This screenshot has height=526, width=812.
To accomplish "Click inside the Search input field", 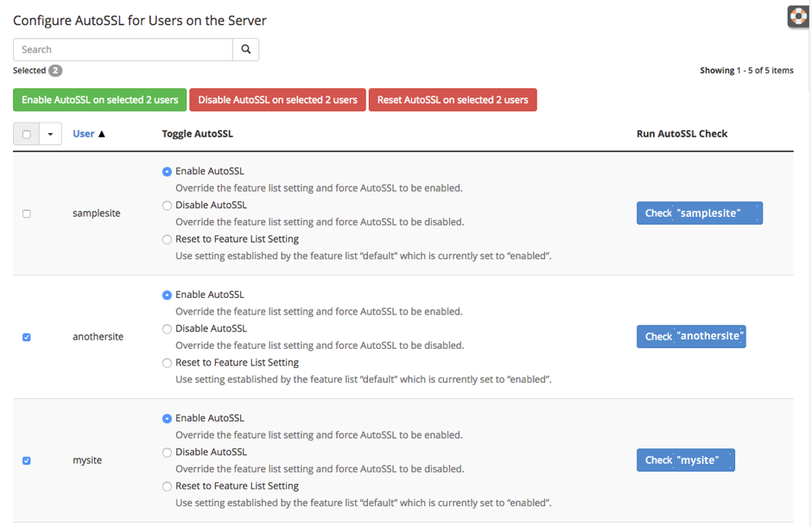I will coord(121,49).
